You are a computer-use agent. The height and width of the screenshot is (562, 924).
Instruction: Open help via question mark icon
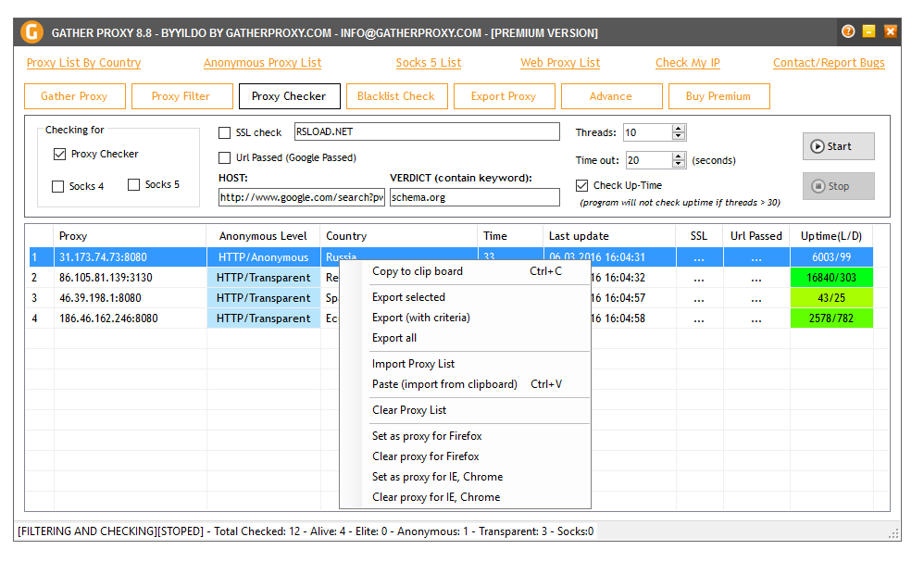coord(848,31)
